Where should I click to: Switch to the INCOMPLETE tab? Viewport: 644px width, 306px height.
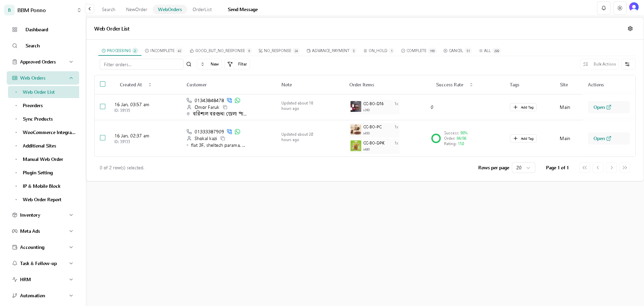pyautogui.click(x=163, y=51)
